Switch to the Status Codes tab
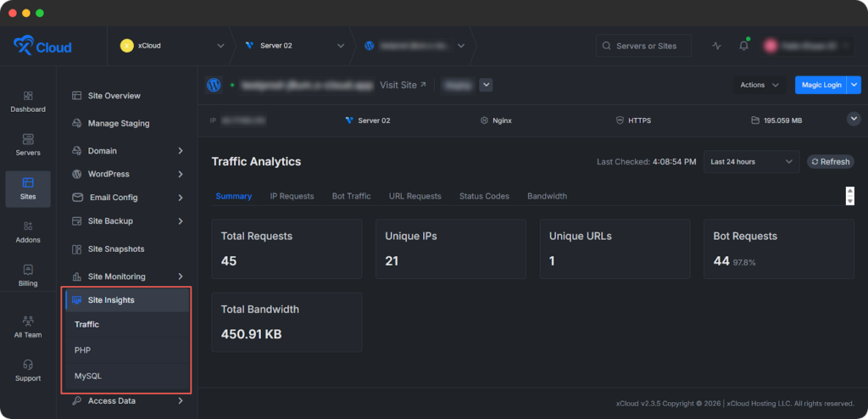 pyautogui.click(x=484, y=196)
